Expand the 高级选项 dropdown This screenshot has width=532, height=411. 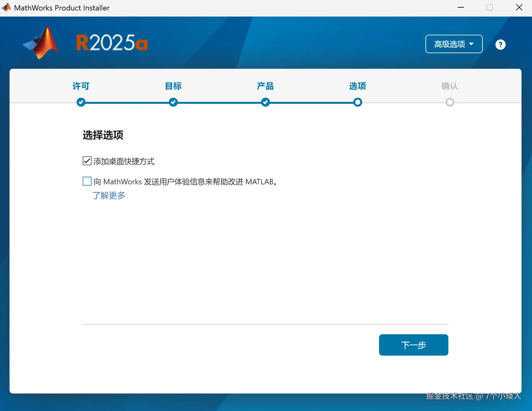(x=454, y=44)
